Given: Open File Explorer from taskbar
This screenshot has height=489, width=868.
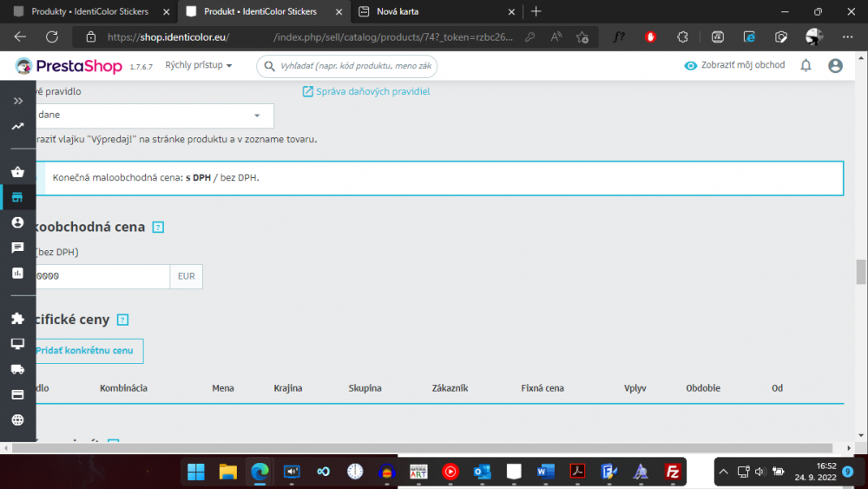Looking at the screenshot, I should pos(228,472).
